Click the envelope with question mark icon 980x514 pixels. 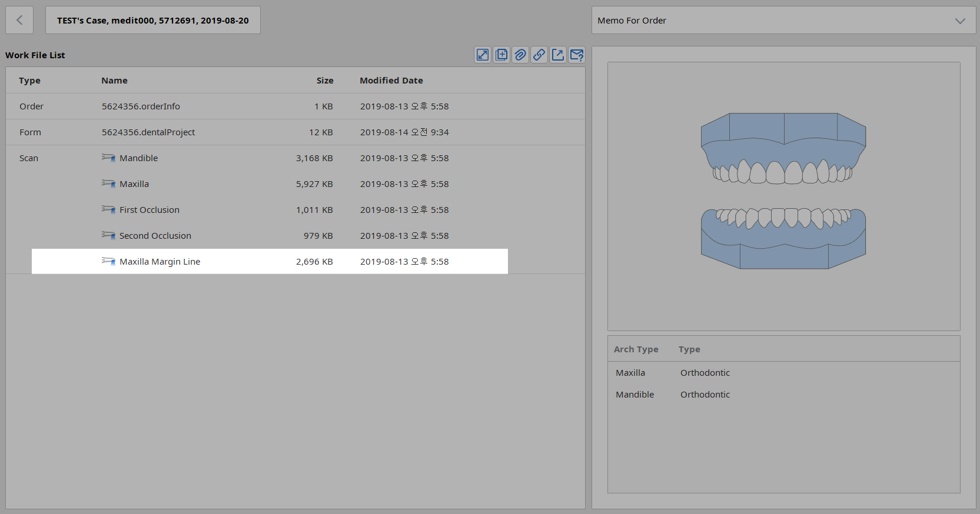pyautogui.click(x=577, y=55)
